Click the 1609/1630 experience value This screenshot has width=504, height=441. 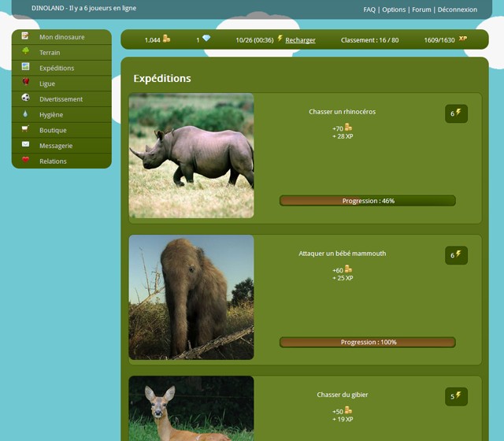439,40
